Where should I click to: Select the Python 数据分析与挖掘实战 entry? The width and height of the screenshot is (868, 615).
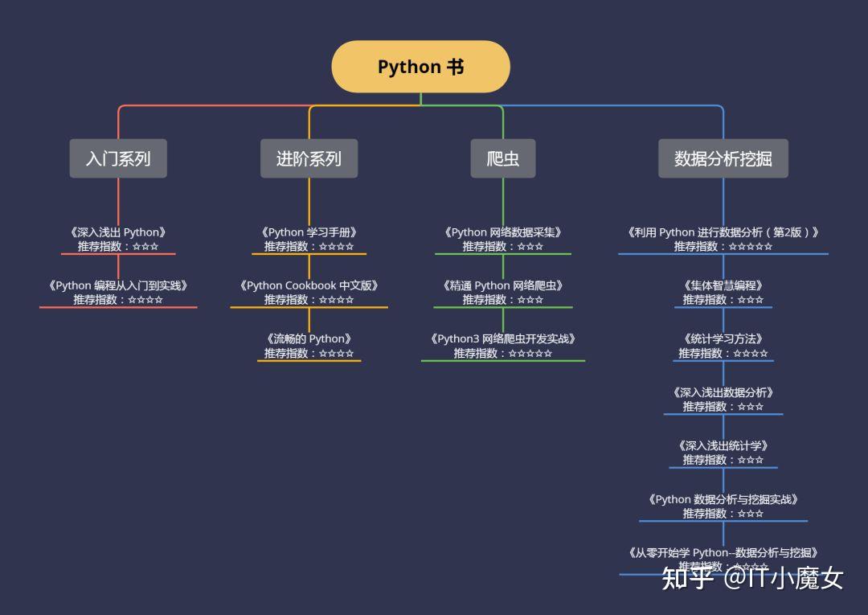coord(723,506)
